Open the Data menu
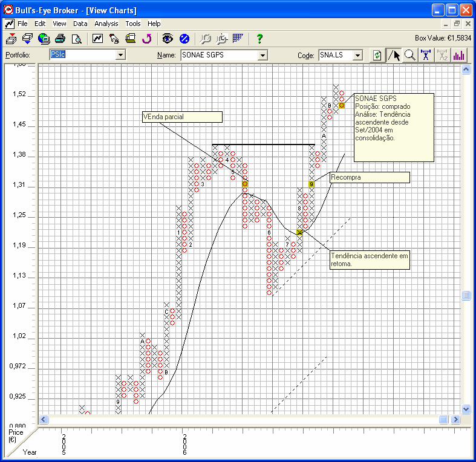Screen dimensions: 476x462 [x=80, y=24]
